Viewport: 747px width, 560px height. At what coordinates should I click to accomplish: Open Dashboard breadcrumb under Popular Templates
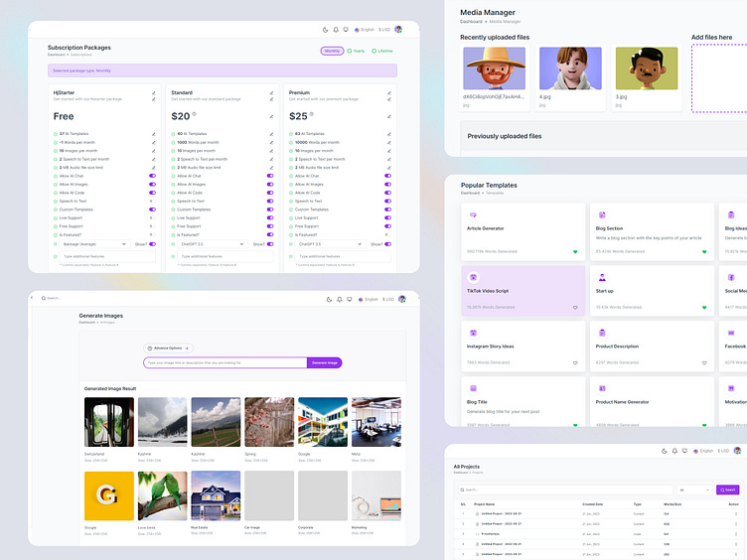(470, 194)
